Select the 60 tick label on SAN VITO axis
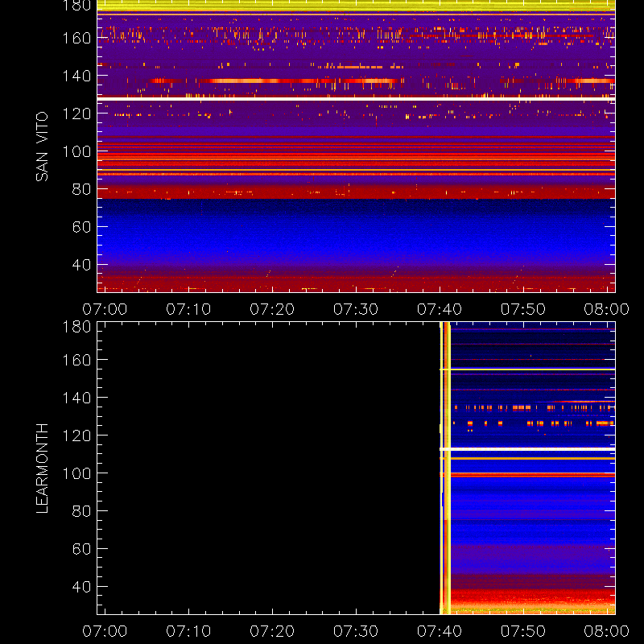 tap(81, 227)
